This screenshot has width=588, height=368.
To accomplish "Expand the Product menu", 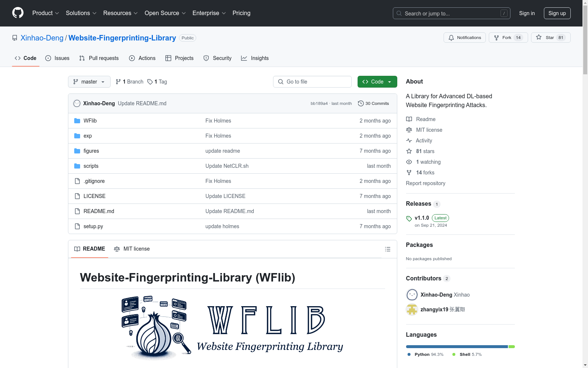I will (x=46, y=13).
